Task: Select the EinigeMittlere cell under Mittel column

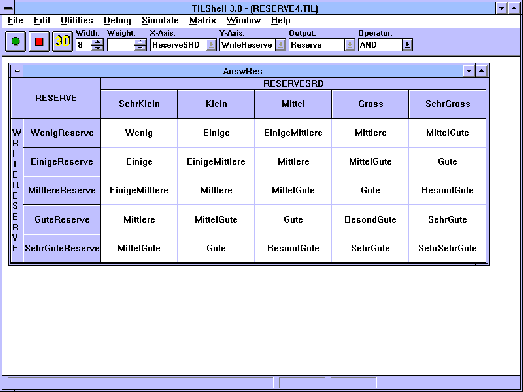Action: (x=293, y=133)
